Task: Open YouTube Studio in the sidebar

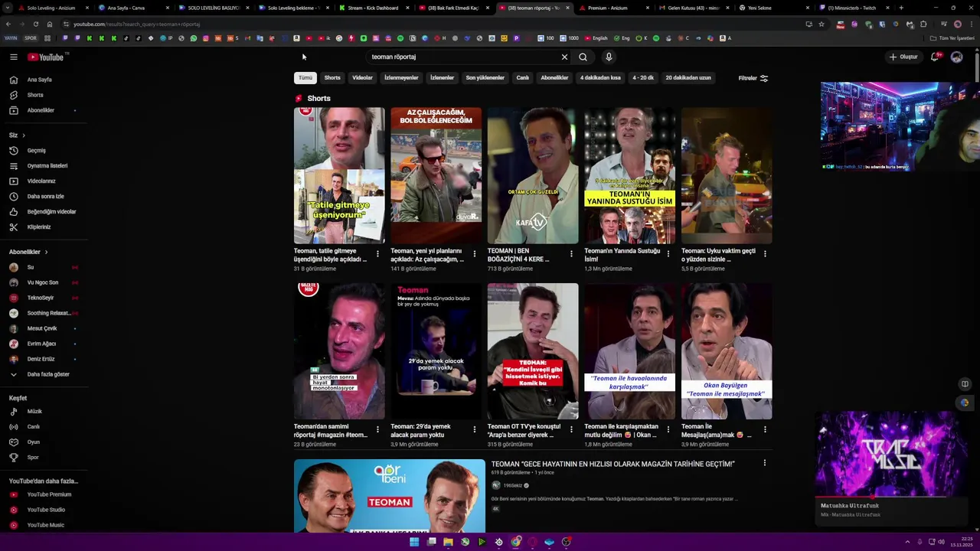Action: [x=46, y=510]
